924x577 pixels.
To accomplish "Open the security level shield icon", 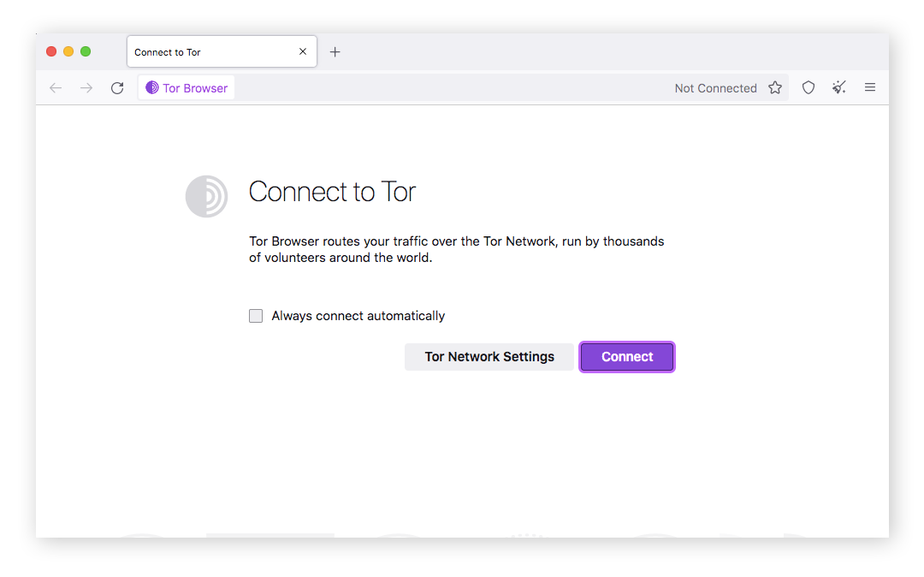I will click(x=808, y=87).
